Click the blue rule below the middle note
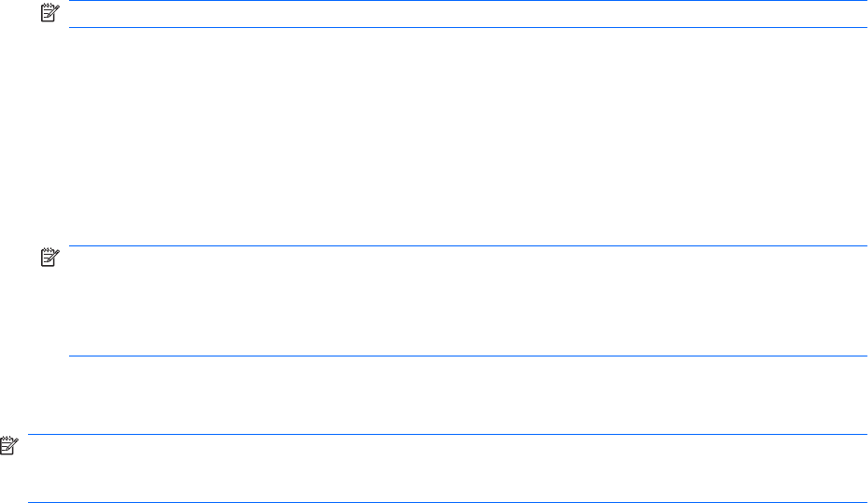The image size is (868, 503). pyautogui.click(x=467, y=356)
